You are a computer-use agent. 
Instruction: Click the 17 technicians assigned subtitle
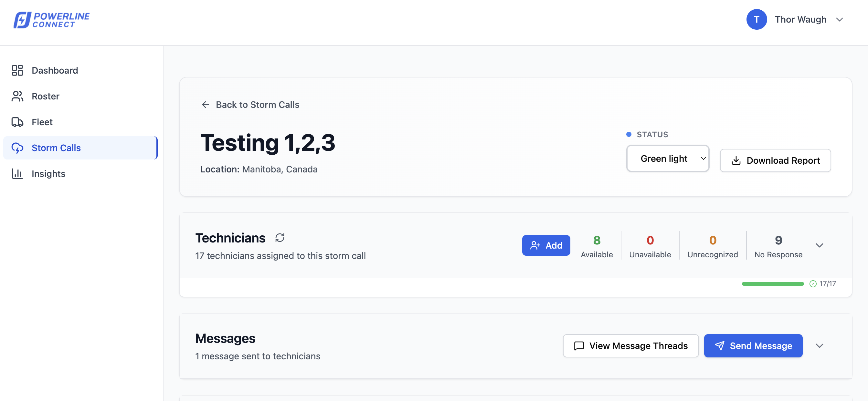point(281,256)
